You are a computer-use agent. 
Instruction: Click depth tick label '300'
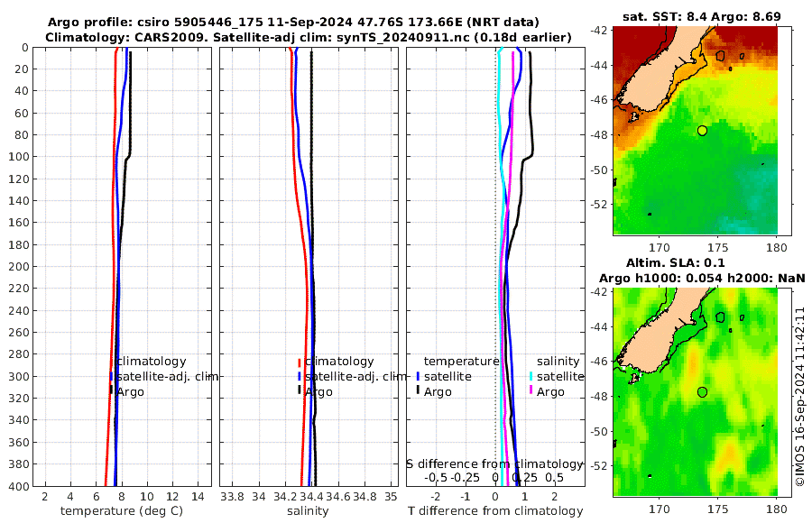(x=19, y=376)
